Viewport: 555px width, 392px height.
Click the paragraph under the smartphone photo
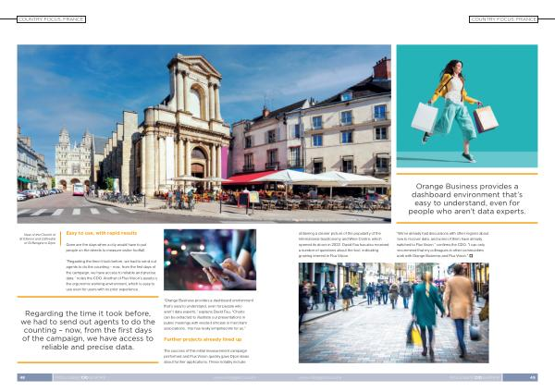[x=209, y=314]
